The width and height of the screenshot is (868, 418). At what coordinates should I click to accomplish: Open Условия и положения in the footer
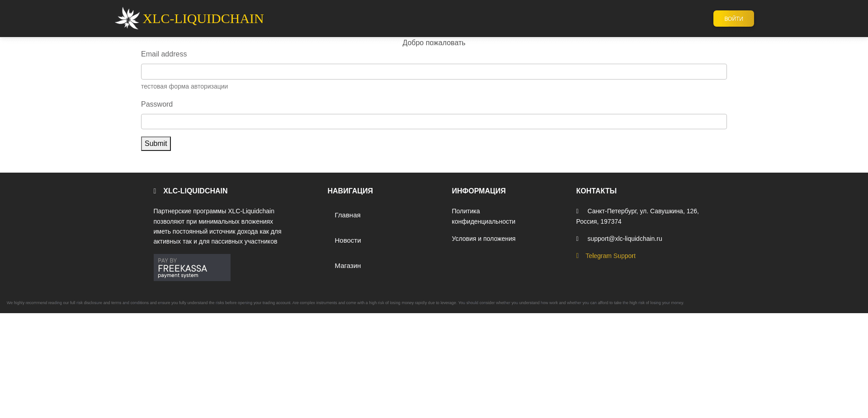point(483,239)
